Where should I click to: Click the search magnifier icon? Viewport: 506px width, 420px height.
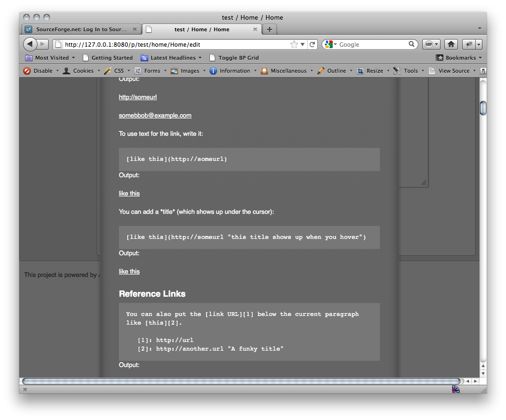[412, 44]
